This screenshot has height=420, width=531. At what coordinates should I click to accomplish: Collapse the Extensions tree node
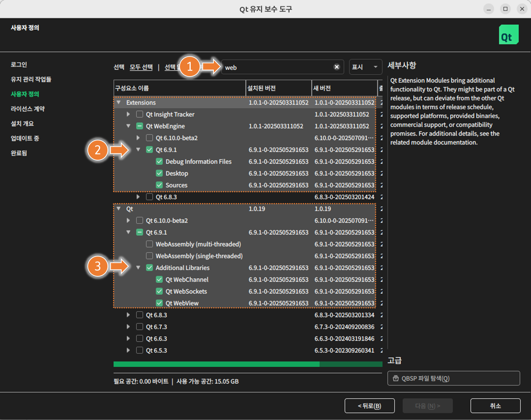click(119, 102)
